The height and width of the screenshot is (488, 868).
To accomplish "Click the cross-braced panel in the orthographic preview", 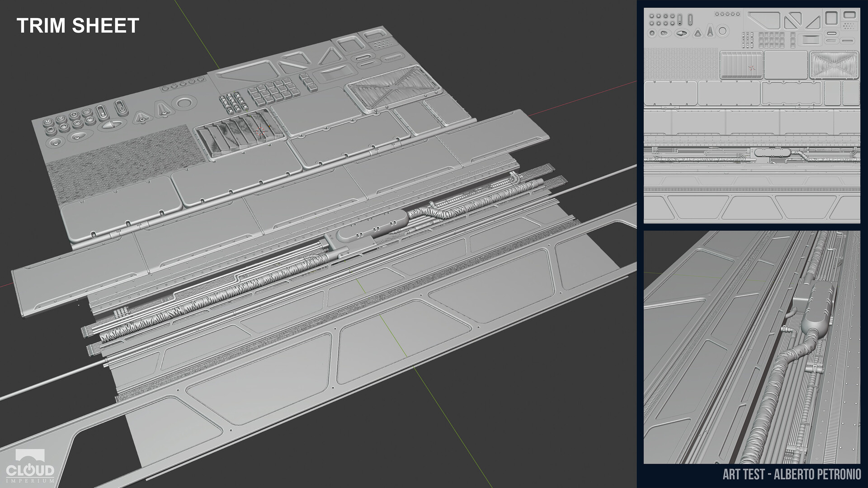I will pos(834,65).
